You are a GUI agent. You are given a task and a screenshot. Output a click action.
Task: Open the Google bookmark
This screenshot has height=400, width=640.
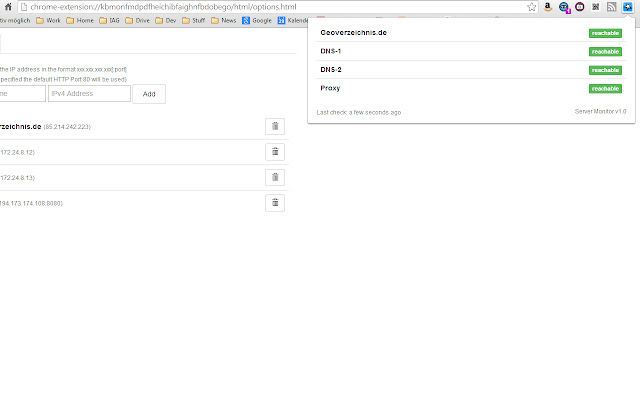[257, 20]
